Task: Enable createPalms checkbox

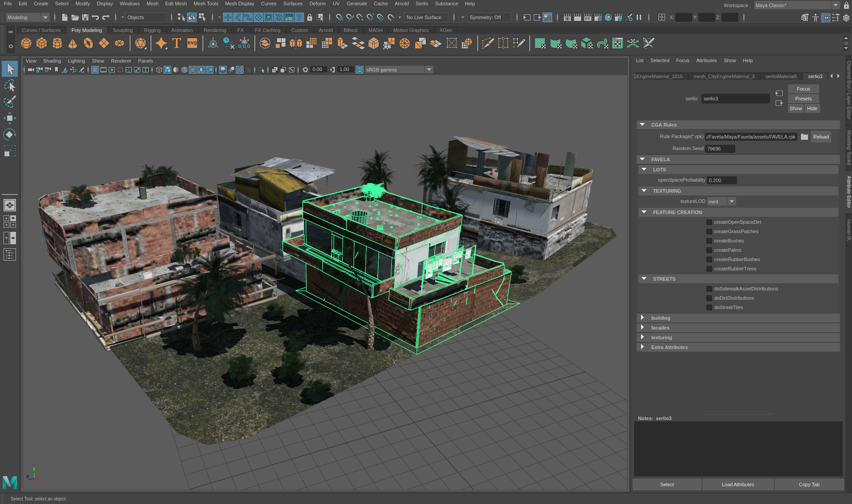Action: (709, 250)
